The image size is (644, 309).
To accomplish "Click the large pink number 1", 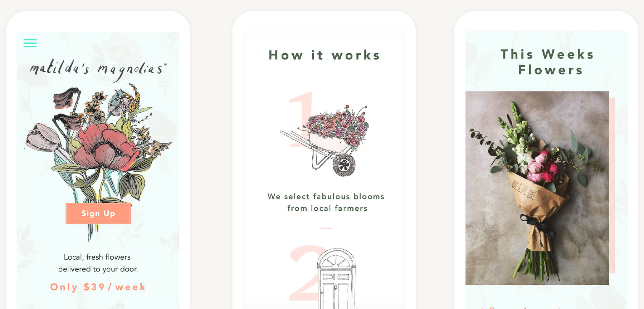I will pos(300,119).
